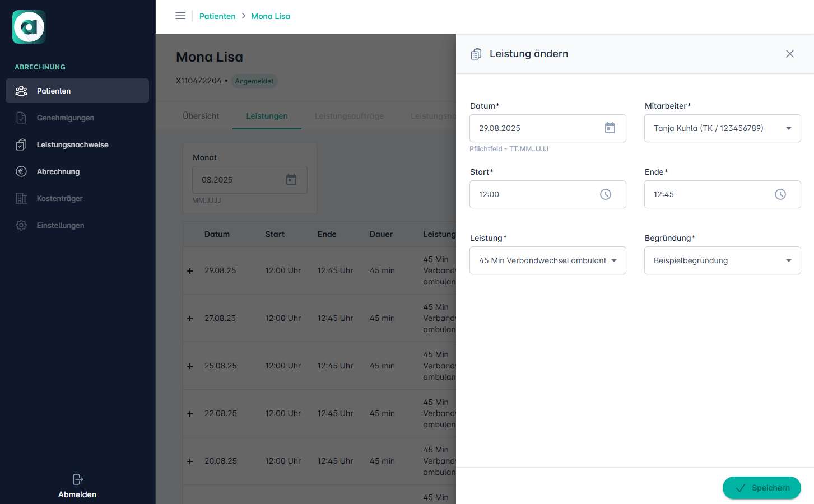Click the clock icon in Start field
This screenshot has width=814, height=504.
(605, 194)
